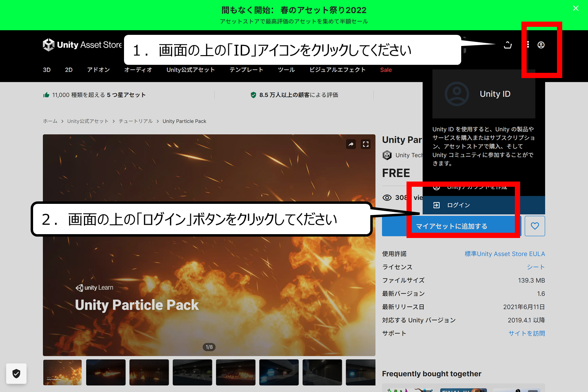Open the テンプレート category menu

tap(246, 70)
